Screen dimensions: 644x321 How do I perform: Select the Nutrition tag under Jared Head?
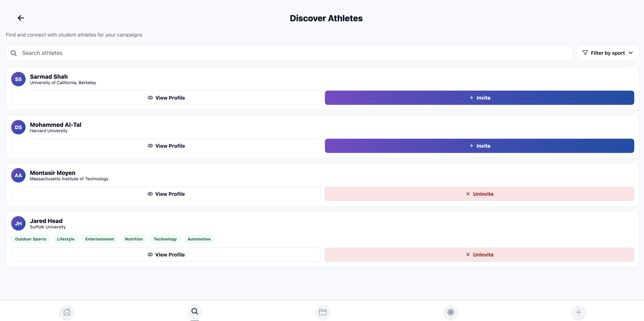click(x=133, y=239)
